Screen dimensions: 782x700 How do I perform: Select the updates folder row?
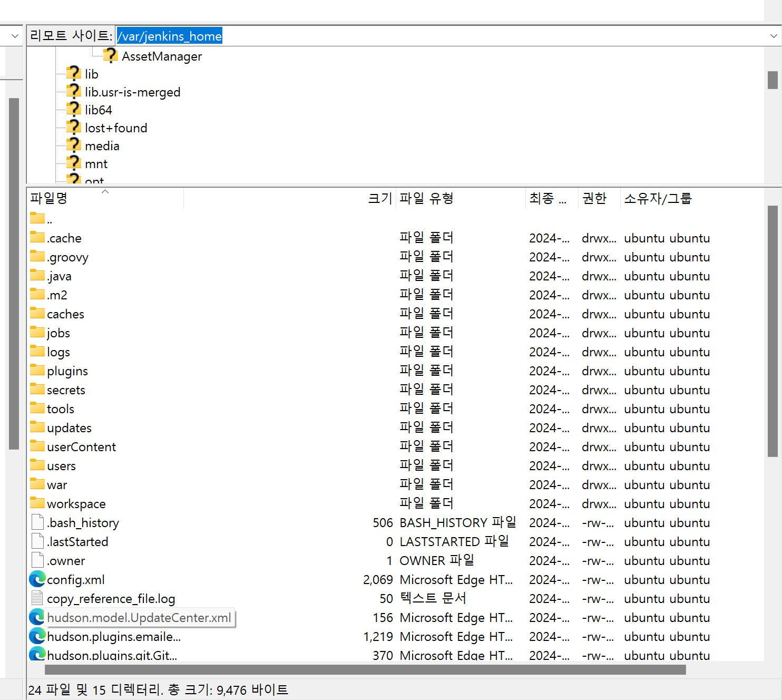[395, 427]
